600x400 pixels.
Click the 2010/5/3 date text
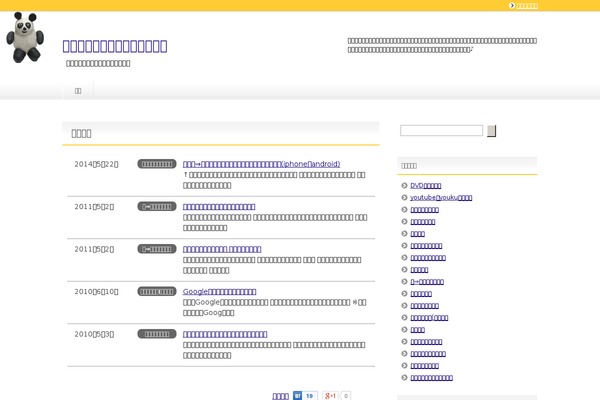94,334
